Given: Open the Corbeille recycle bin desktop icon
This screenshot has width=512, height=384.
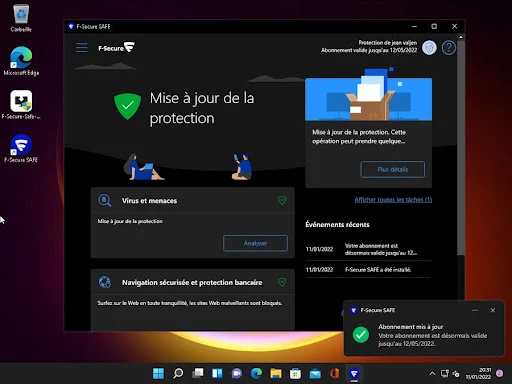Looking at the screenshot, I should click(21, 18).
